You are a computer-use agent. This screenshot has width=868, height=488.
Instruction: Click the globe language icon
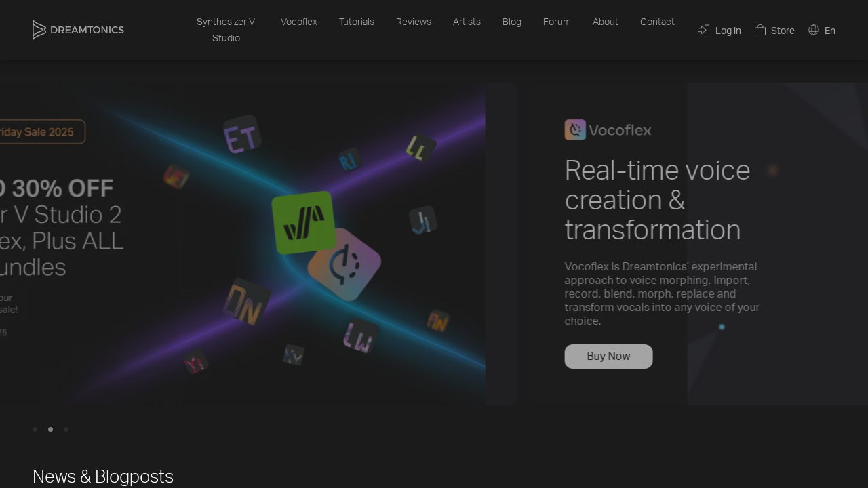[813, 30]
